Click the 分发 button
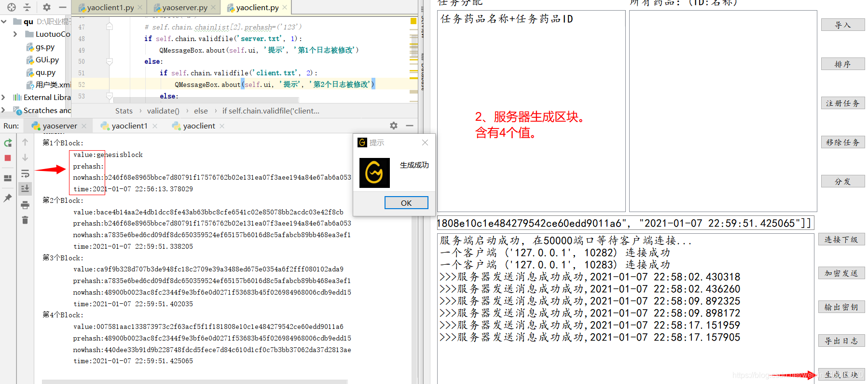Screen dimensions: 868x384 pos(843,181)
